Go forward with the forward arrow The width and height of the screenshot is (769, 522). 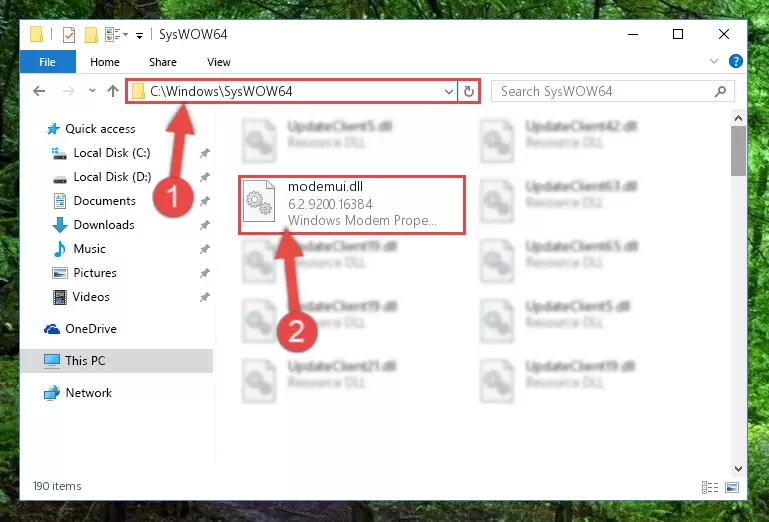point(69,91)
